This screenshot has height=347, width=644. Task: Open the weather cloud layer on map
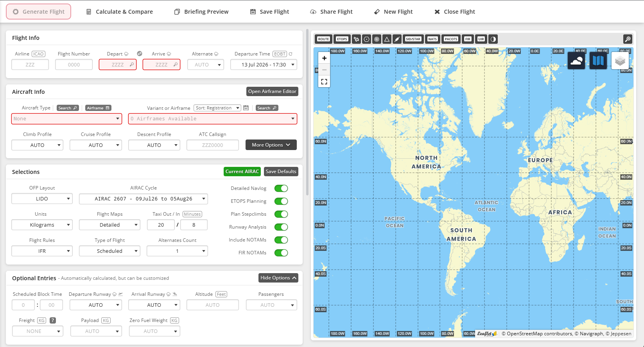click(576, 61)
